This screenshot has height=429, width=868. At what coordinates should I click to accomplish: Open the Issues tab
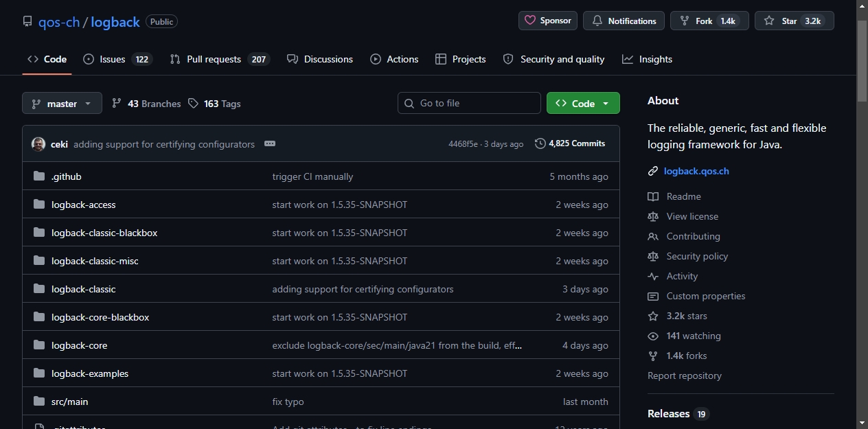117,59
